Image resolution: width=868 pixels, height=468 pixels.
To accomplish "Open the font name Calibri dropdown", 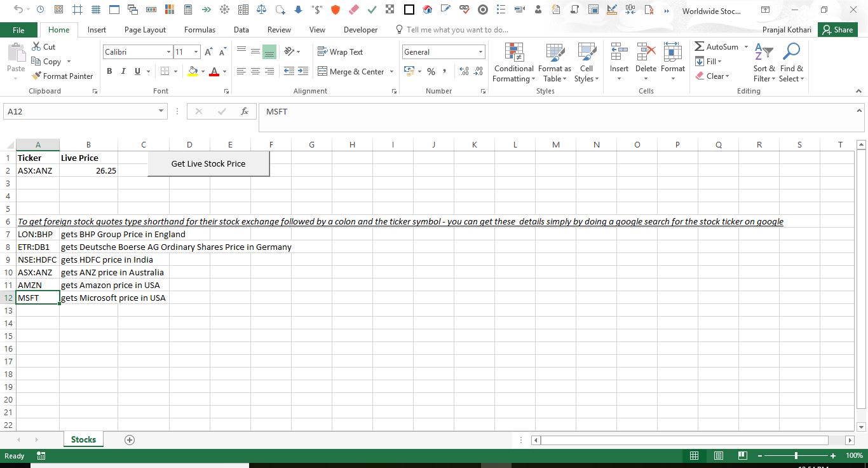I will 168,52.
